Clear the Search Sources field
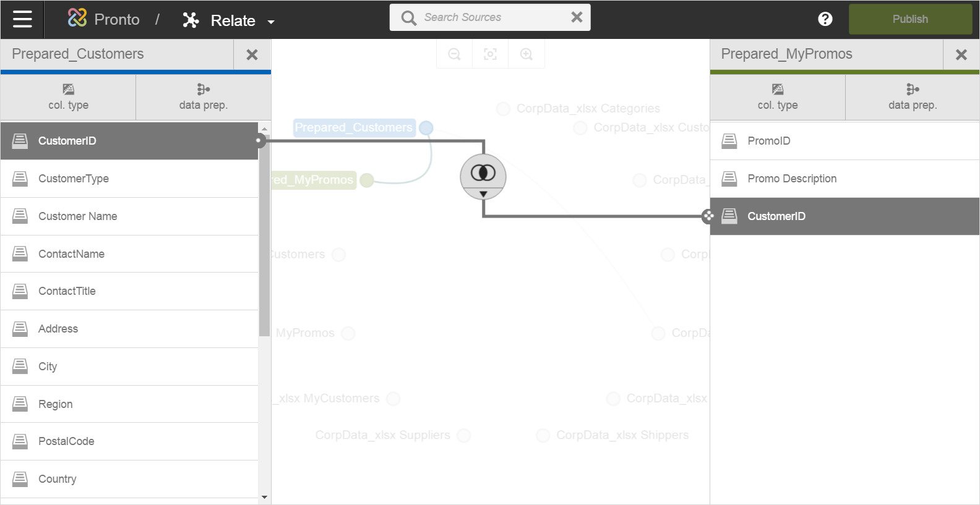Screen dimensions: 980x505 [x=577, y=17]
